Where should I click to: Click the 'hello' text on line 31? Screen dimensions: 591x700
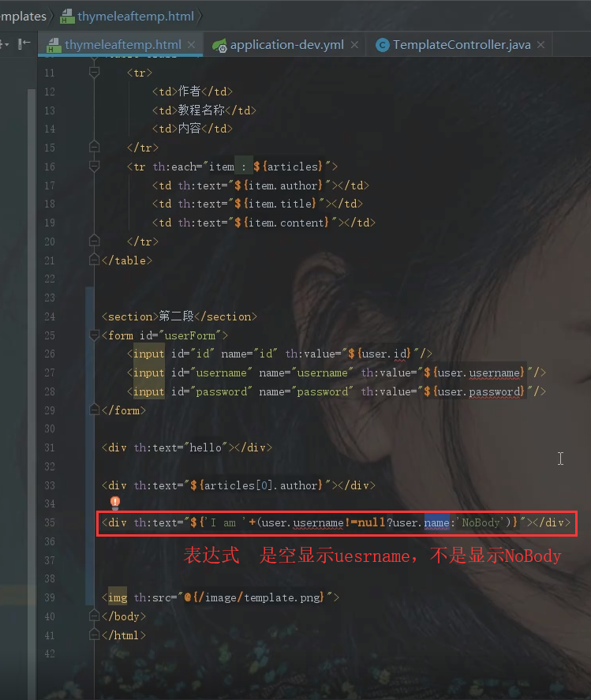click(x=206, y=447)
